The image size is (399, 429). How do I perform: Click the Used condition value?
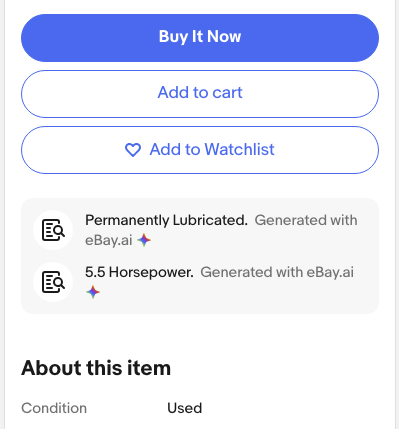tap(185, 408)
